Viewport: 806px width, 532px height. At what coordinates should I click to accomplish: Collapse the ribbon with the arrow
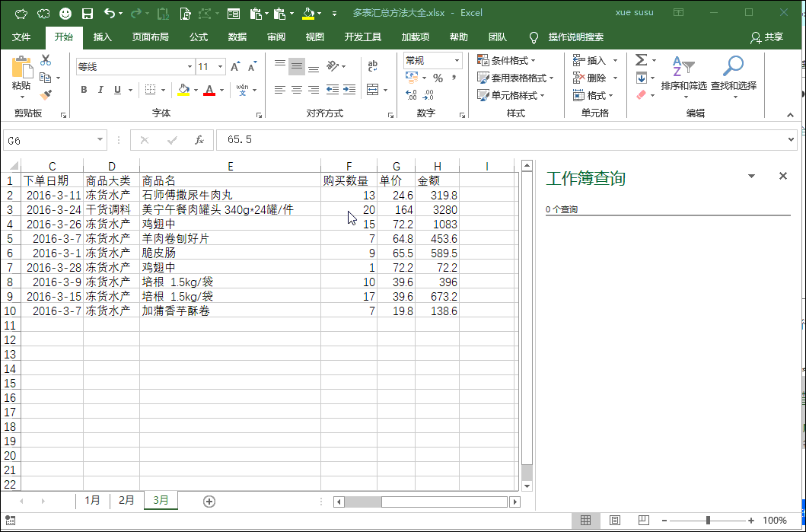[x=791, y=115]
